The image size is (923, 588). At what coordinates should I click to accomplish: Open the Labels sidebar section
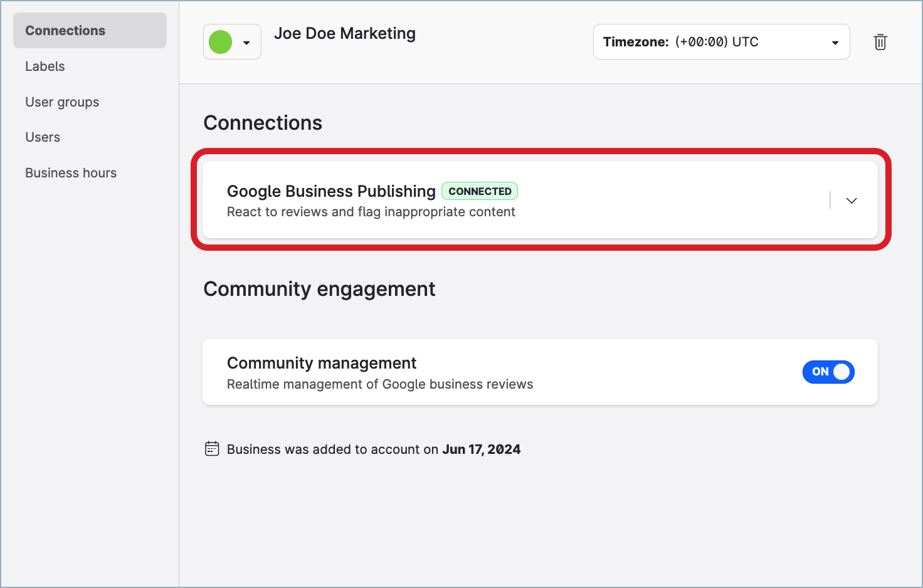click(x=45, y=66)
